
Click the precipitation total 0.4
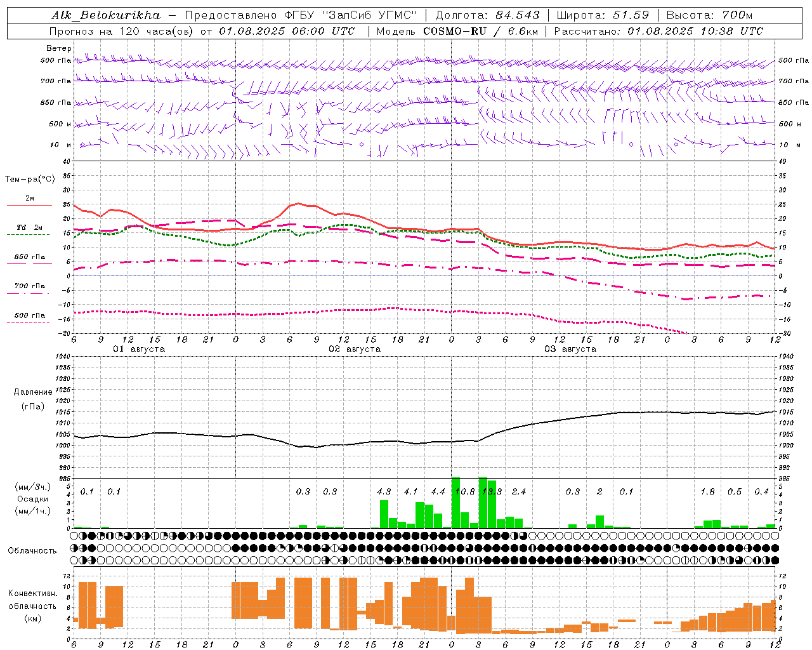pyautogui.click(x=762, y=492)
